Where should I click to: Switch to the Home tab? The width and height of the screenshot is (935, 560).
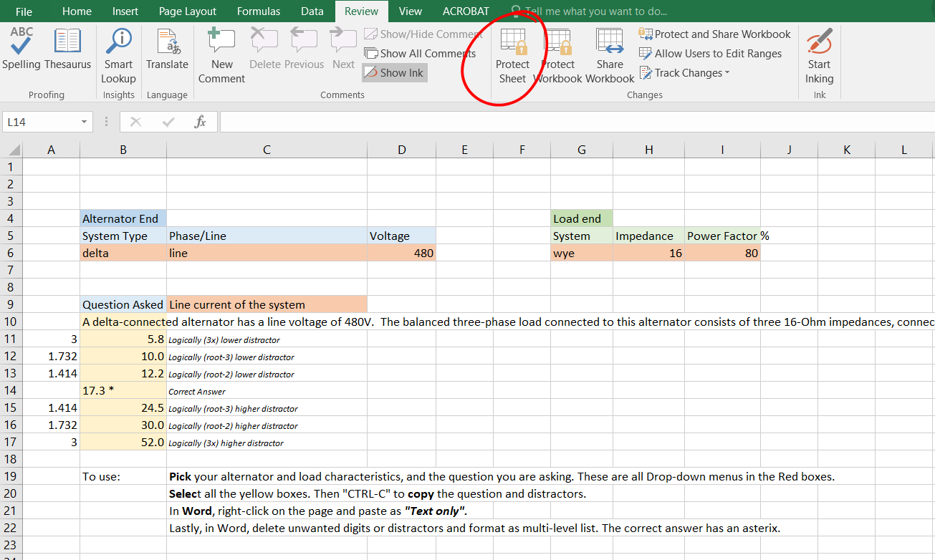[x=77, y=11]
